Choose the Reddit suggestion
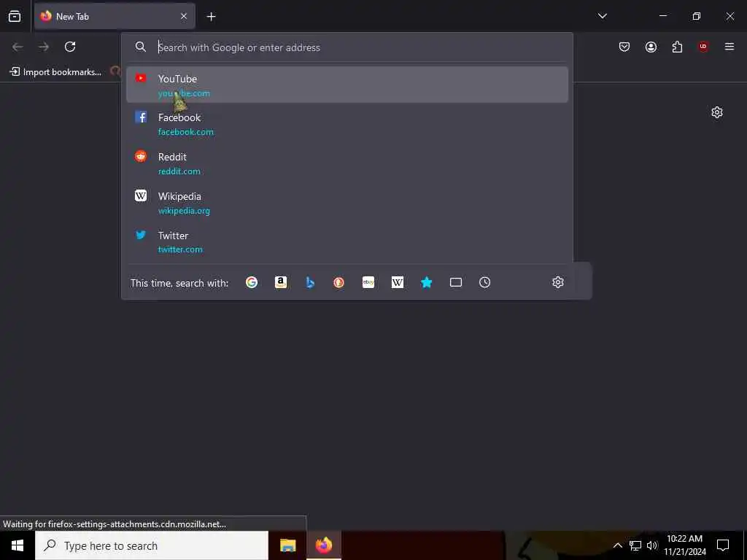This screenshot has height=560, width=747. pos(347,163)
